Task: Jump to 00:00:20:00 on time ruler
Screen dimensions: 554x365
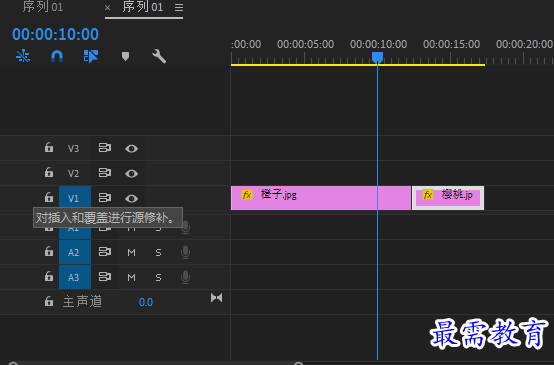Action: (524, 45)
